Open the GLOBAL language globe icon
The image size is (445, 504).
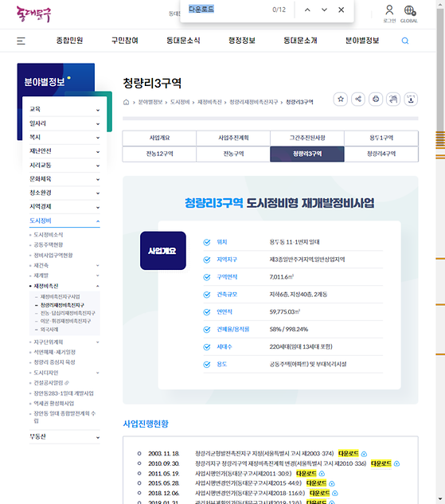(409, 14)
